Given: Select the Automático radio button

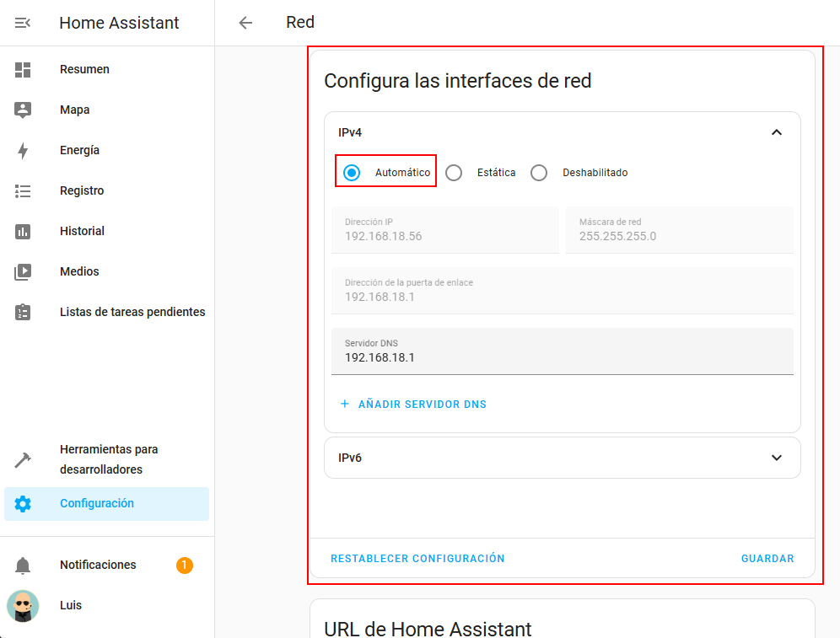Looking at the screenshot, I should pyautogui.click(x=353, y=173).
